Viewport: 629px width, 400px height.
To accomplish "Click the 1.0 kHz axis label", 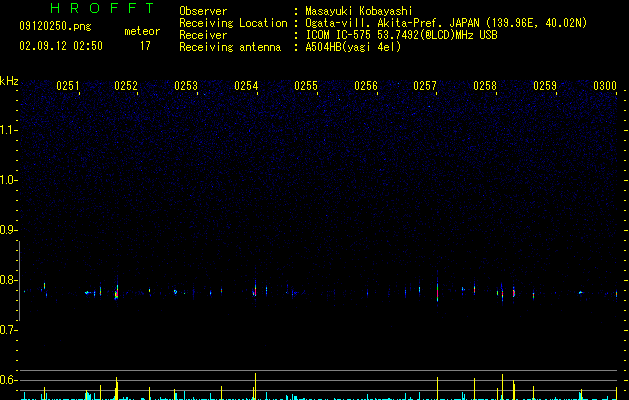I will pos(9,180).
